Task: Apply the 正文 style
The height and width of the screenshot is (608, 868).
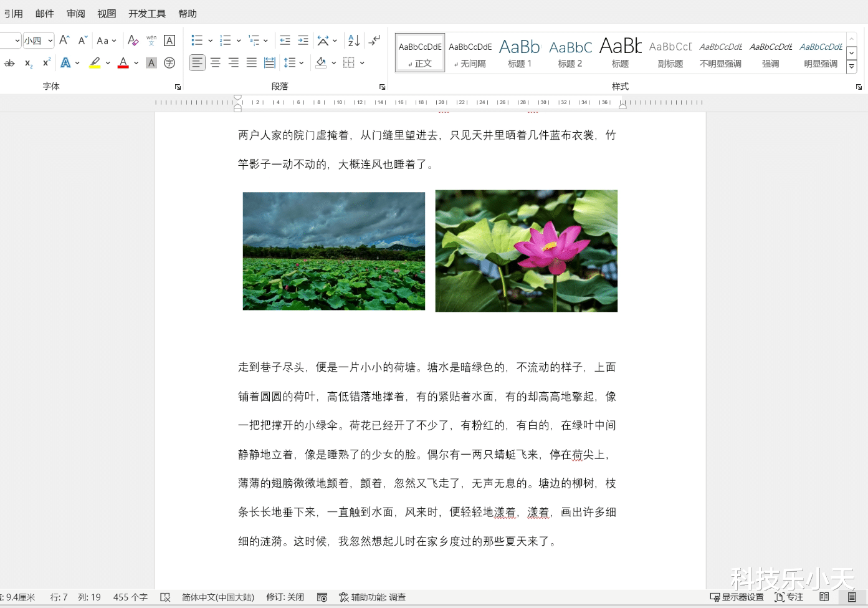Action: (420, 53)
